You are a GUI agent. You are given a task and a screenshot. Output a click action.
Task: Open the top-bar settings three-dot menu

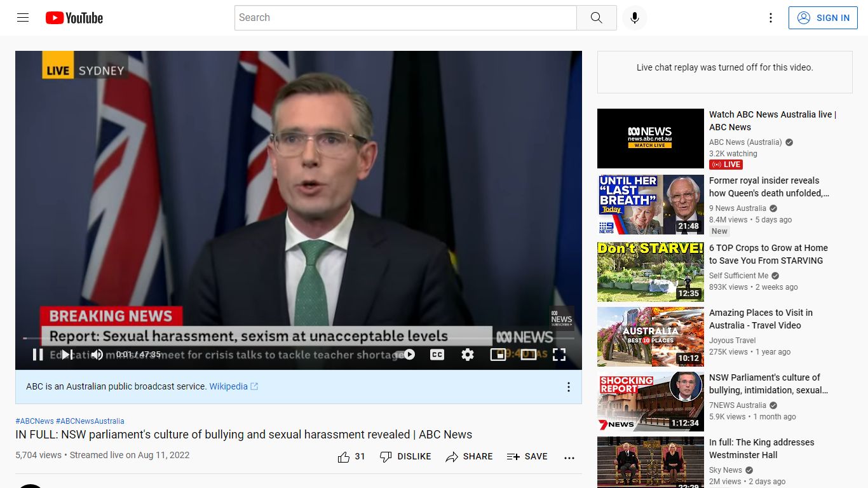[x=771, y=18]
